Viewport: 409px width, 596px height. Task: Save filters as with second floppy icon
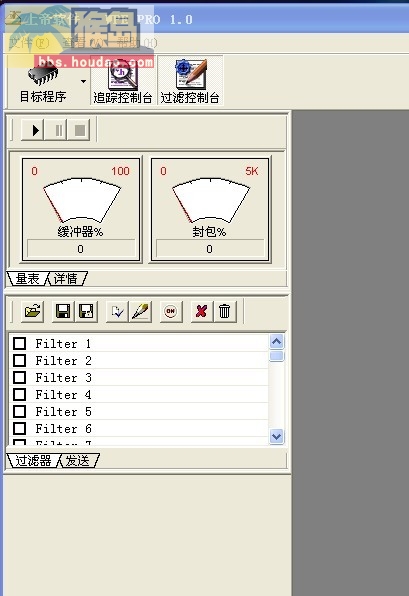(86, 312)
